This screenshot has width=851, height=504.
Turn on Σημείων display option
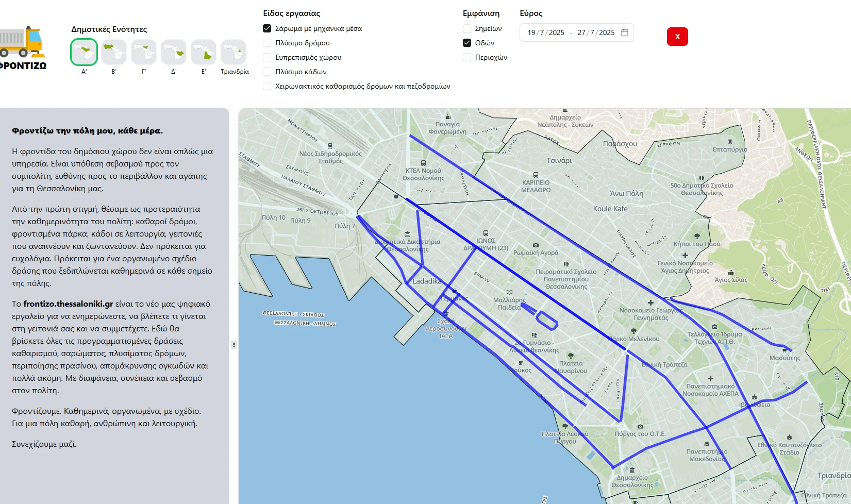tap(467, 28)
